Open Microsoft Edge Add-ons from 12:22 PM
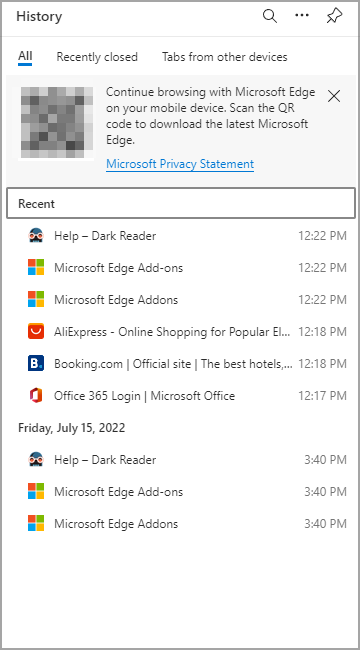360x650 pixels. tap(181, 268)
